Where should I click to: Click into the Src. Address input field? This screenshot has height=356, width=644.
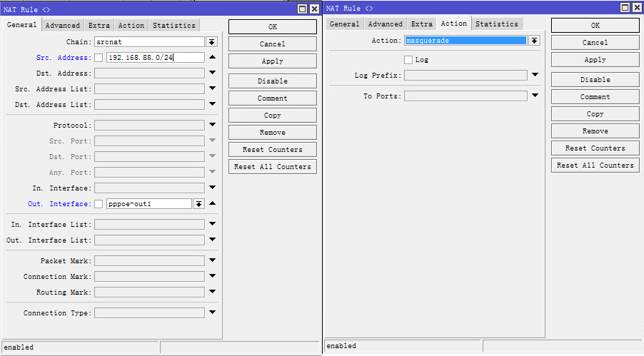tap(155, 58)
